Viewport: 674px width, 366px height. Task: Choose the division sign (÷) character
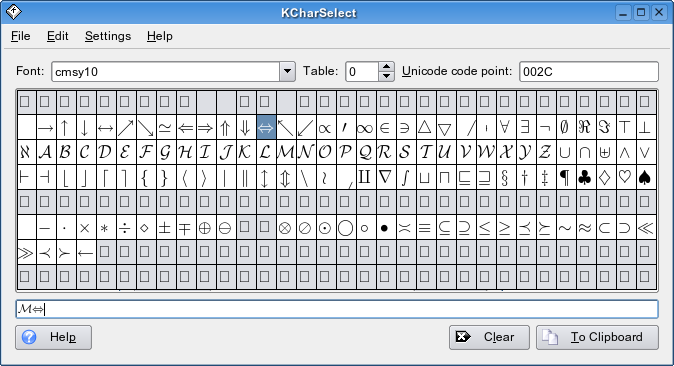click(x=125, y=228)
